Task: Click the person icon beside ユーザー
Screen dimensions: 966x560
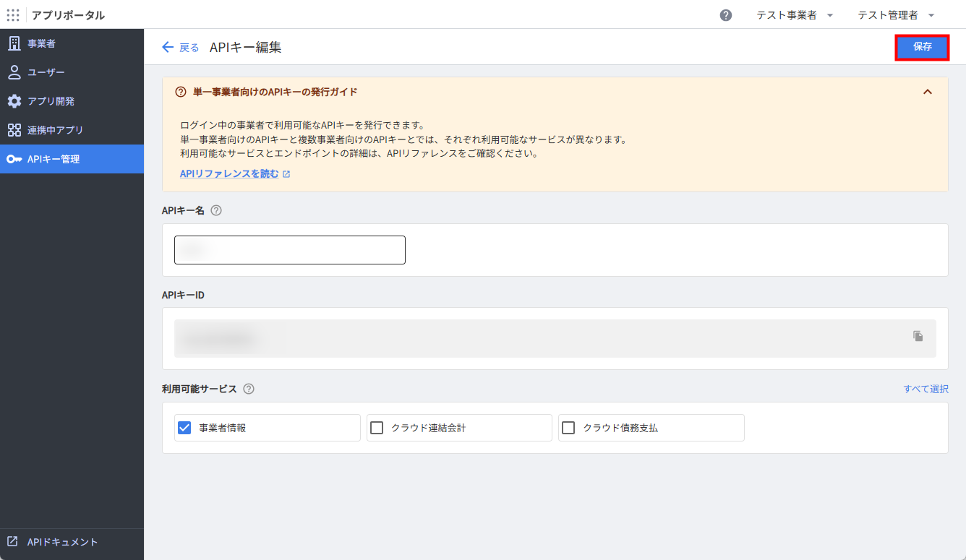Action: pyautogui.click(x=14, y=72)
